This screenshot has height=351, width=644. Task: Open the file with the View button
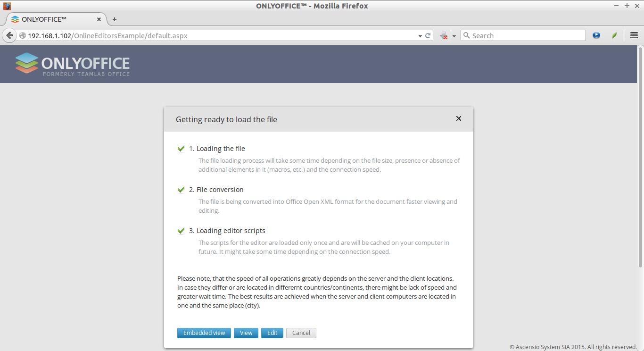246,333
